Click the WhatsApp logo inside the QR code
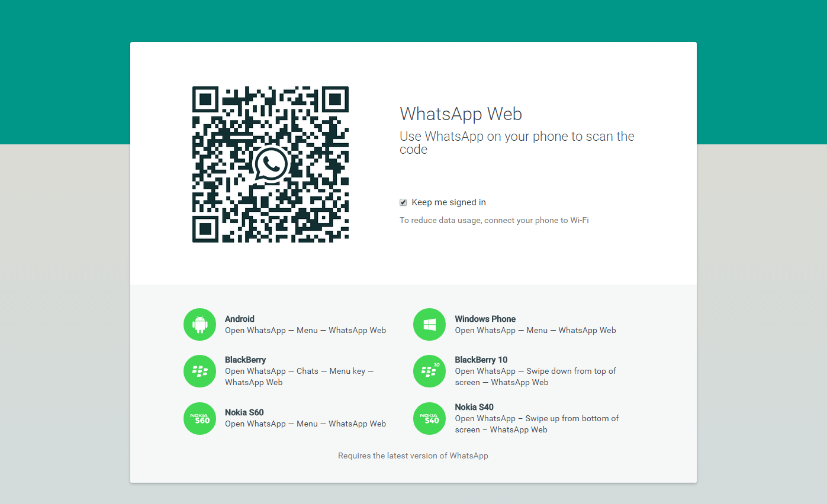Image resolution: width=827 pixels, height=504 pixels. tap(271, 164)
